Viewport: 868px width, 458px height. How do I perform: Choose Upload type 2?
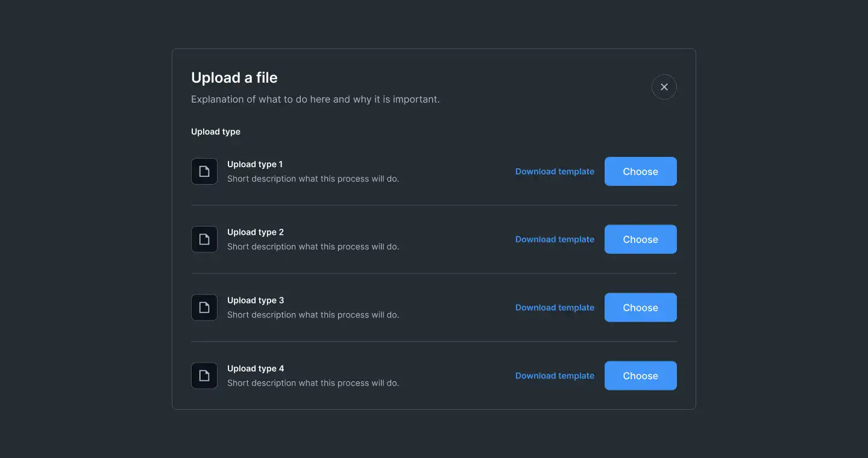(641, 240)
